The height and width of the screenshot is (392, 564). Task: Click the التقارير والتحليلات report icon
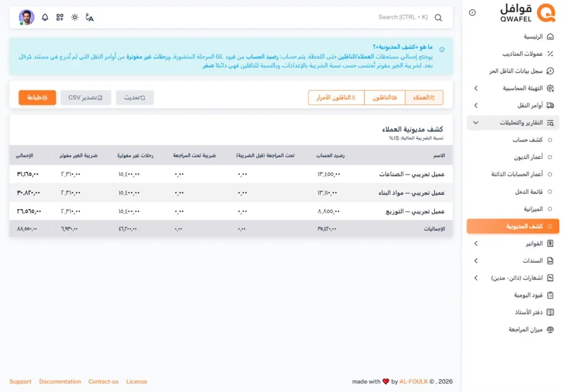tap(550, 123)
